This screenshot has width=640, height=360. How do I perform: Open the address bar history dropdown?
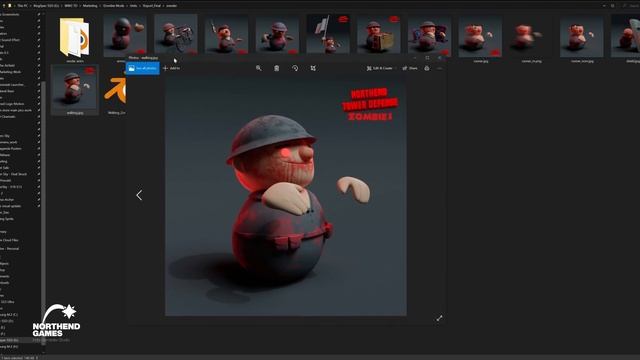point(604,6)
